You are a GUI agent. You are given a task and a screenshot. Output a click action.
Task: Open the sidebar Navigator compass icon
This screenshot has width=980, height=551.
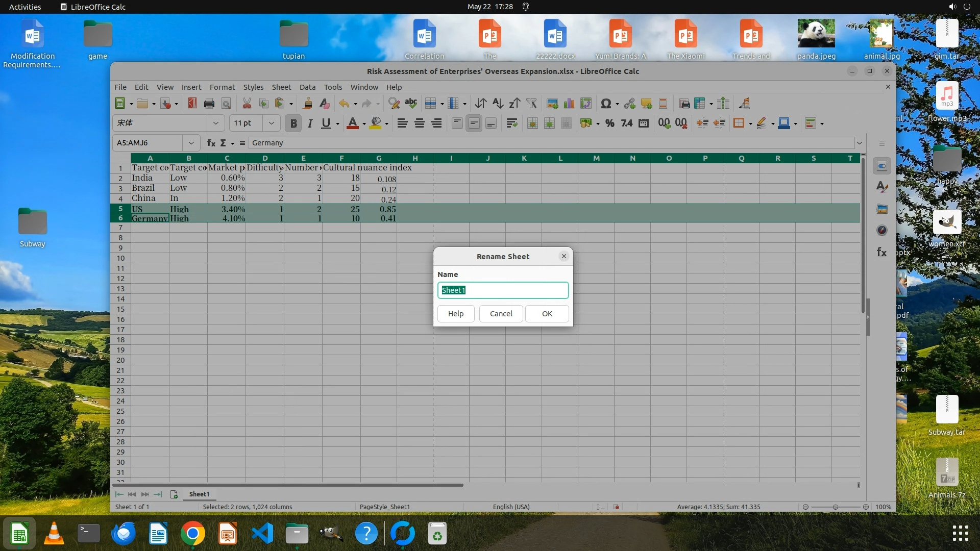coord(881,231)
